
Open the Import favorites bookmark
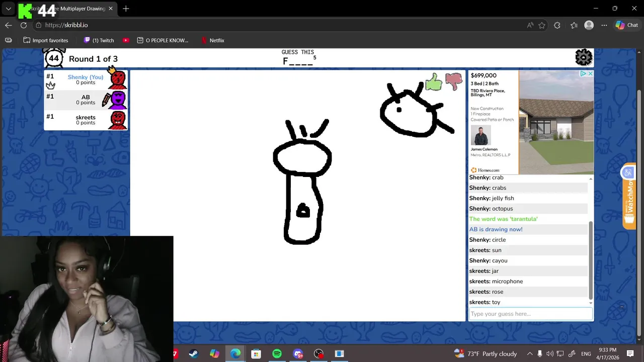coord(46,40)
